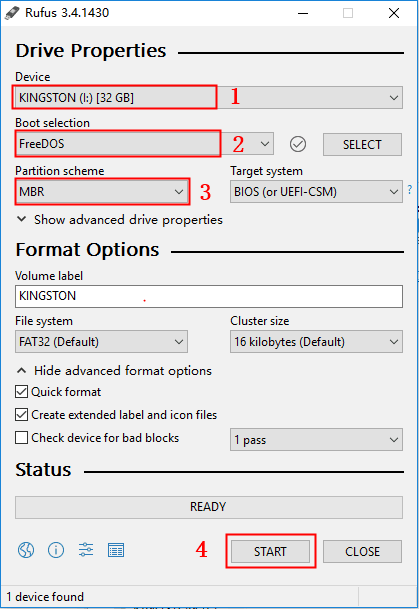419x609 pixels.
Task: Toggle the Quick format checkbox
Action: 21,392
